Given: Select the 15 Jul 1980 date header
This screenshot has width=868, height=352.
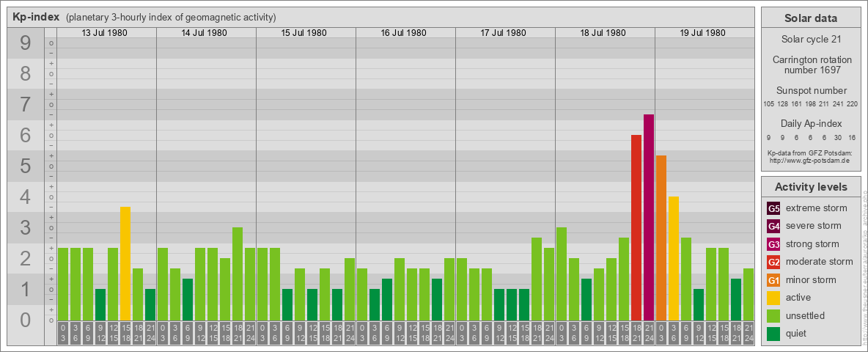Looking at the screenshot, I should [x=304, y=33].
